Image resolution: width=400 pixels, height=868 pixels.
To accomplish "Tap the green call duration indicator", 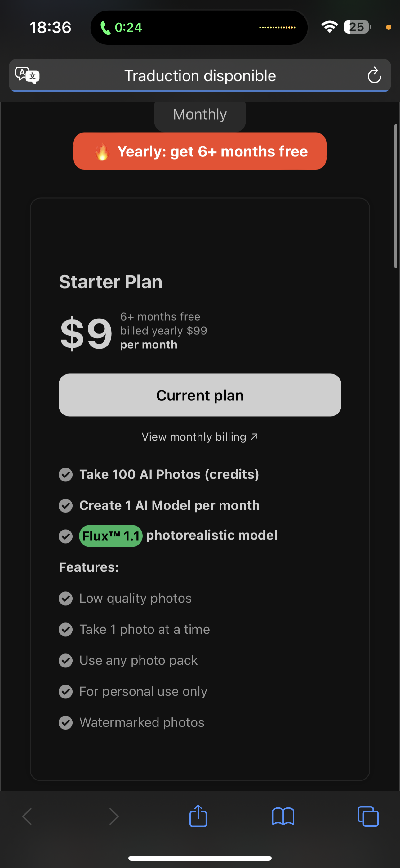I will [121, 27].
